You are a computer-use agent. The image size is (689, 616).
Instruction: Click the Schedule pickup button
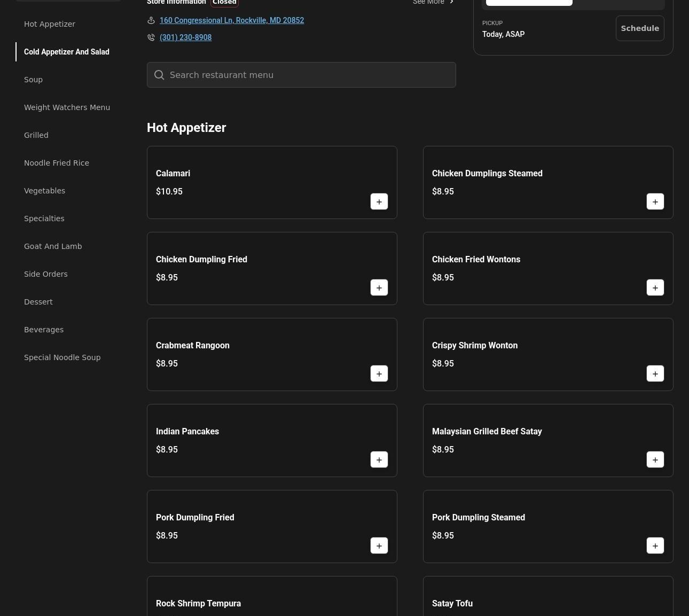click(639, 28)
